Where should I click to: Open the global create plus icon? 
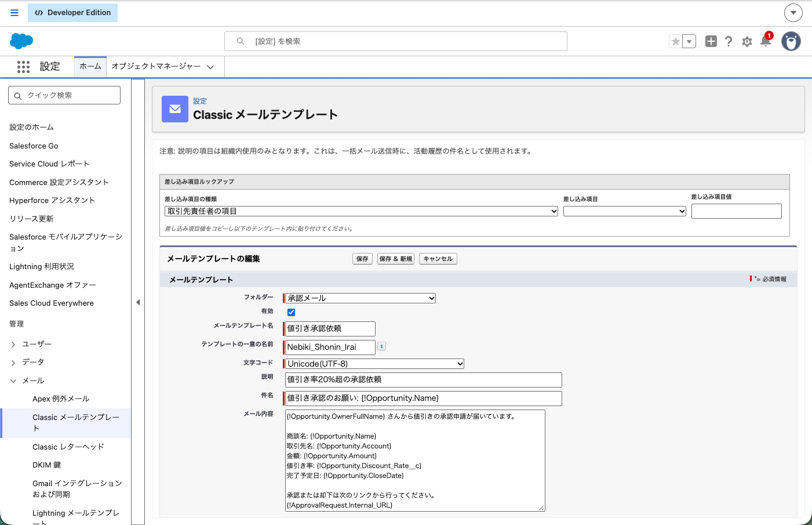[x=711, y=41]
